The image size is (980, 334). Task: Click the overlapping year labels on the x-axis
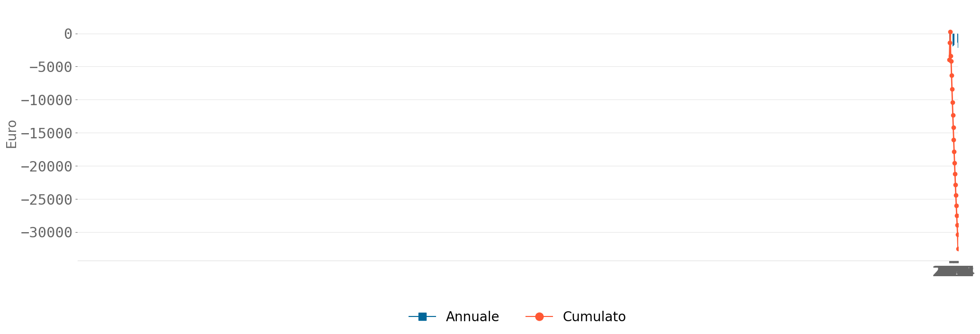click(x=953, y=271)
